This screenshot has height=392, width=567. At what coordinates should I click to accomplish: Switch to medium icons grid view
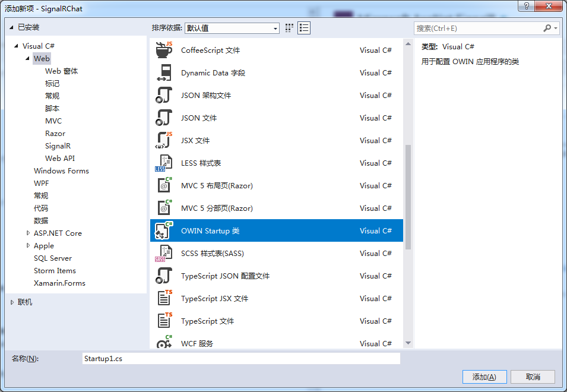point(289,28)
